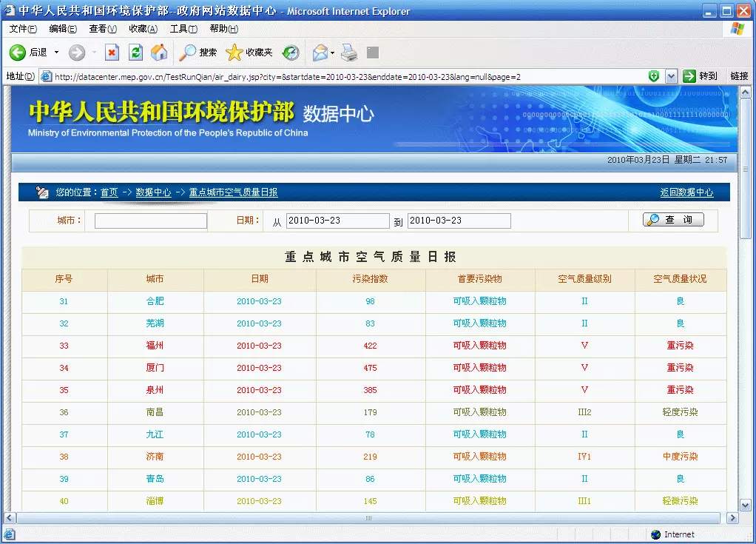Refresh the page with green arrows icon
Viewport: 756px width, 544px height.
tap(135, 53)
